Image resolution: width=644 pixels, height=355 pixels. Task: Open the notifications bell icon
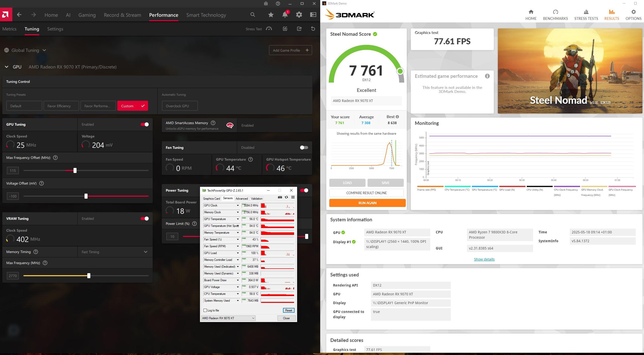(x=285, y=15)
